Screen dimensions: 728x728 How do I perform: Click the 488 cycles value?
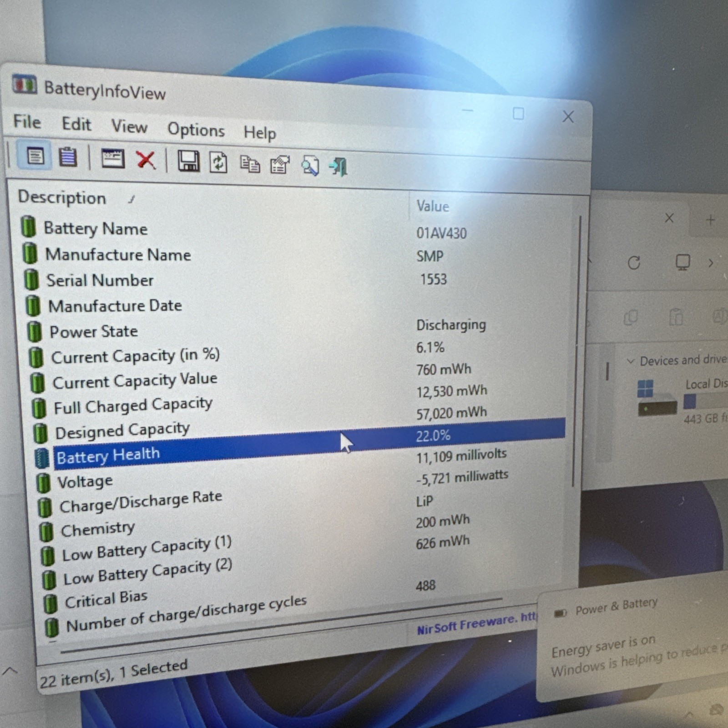[425, 585]
